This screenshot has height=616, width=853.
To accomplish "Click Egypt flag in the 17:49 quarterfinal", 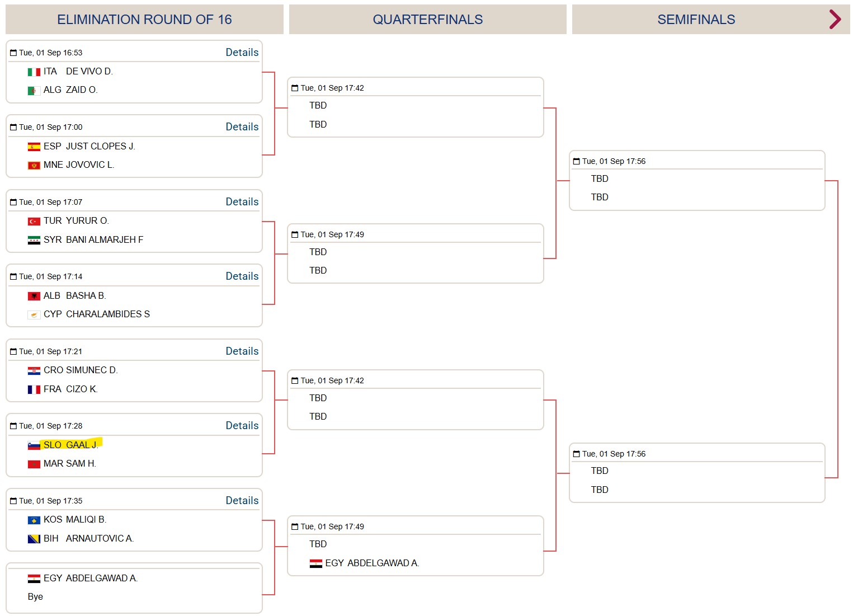I will click(x=316, y=564).
